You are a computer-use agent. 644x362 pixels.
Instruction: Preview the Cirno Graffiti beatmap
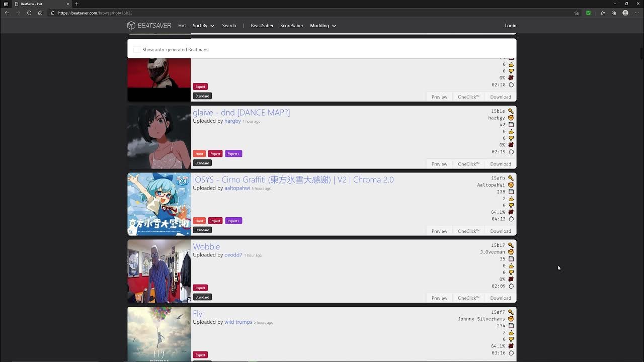coord(439,231)
